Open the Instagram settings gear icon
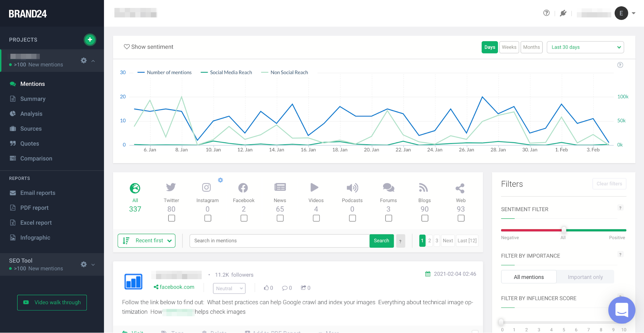The image size is (644, 333). [220, 180]
